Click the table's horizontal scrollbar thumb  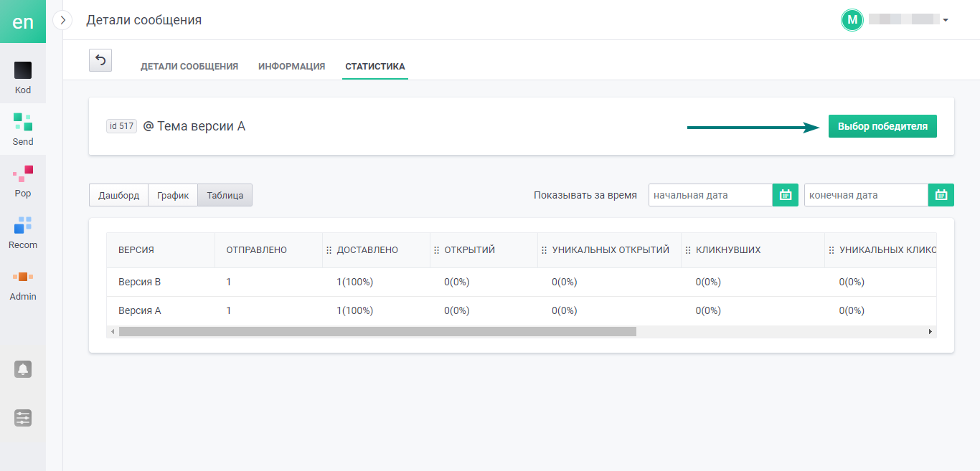click(x=377, y=332)
